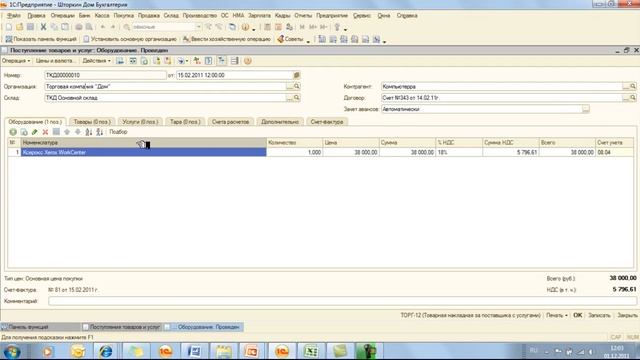The image size is (640, 360).
Task: Click the Copy row icon in table toolbar
Action: click(x=24, y=132)
